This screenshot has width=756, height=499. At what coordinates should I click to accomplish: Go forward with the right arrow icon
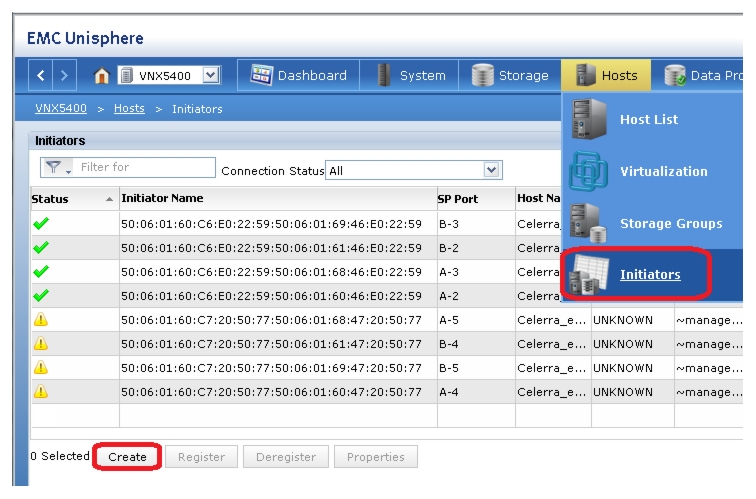(64, 75)
